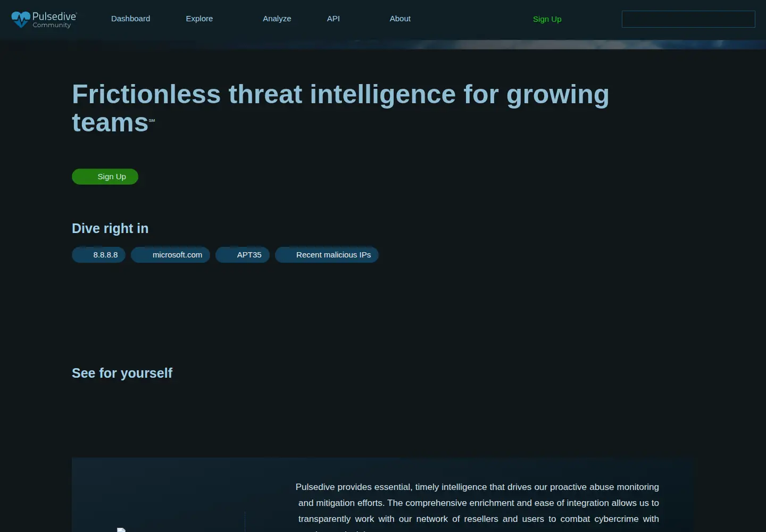Screen dimensions: 766x532
Task: Open the microsoft.com example lookup
Action: (x=170, y=255)
